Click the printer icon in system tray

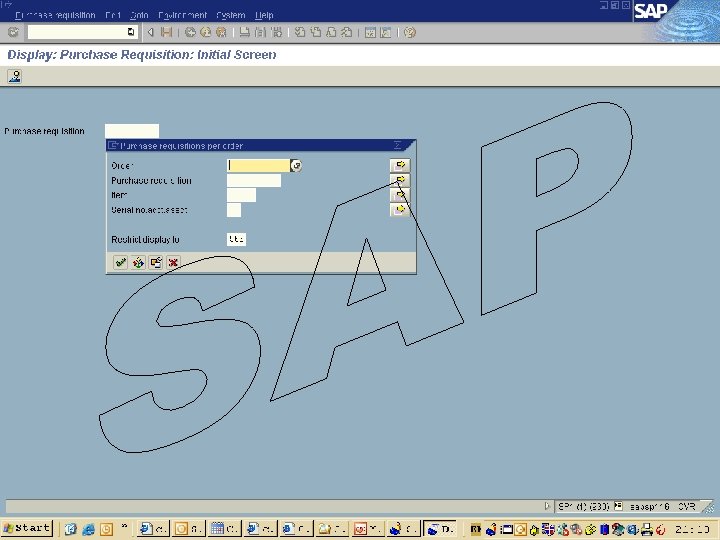click(647, 529)
